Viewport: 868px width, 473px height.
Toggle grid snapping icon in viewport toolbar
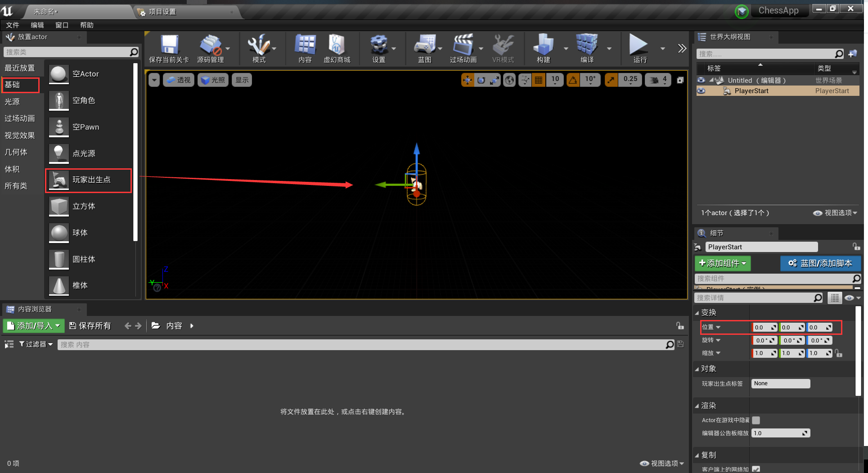click(x=538, y=80)
